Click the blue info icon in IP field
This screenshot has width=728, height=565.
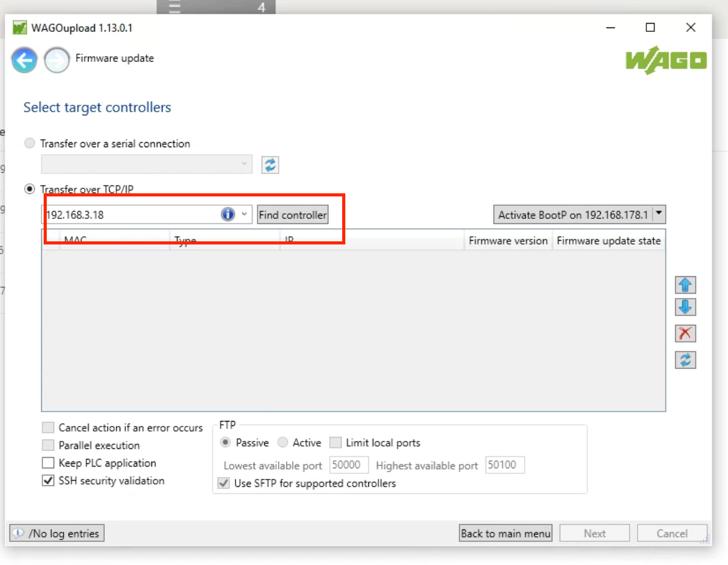pos(228,215)
